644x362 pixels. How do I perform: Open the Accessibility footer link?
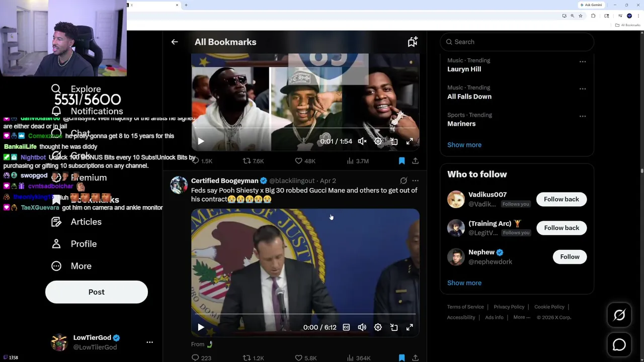(x=461, y=317)
